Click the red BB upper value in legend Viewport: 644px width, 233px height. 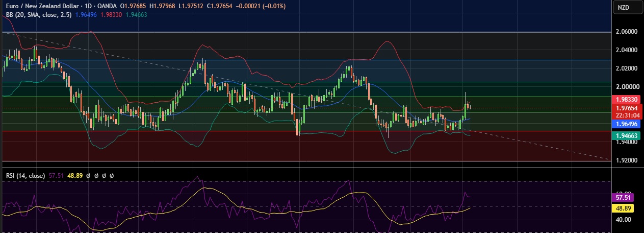tap(110, 15)
